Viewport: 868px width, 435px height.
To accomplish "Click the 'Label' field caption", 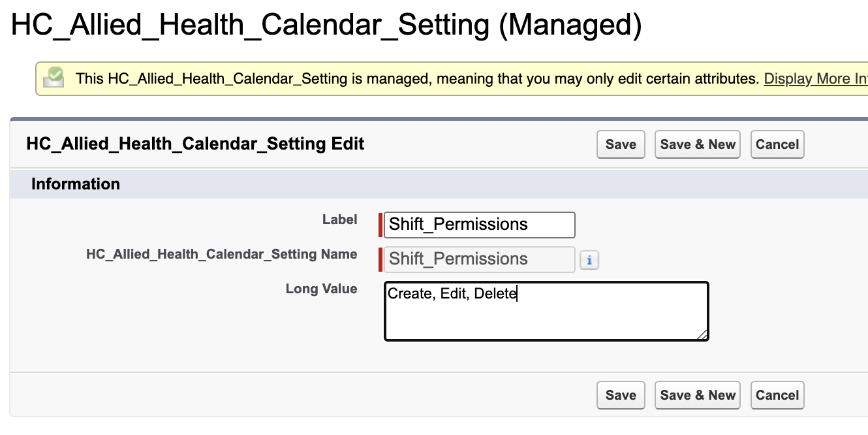I will tap(339, 219).
